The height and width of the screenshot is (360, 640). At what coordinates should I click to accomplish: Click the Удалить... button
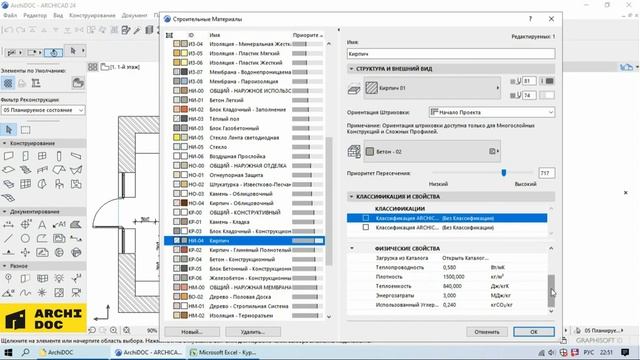(x=253, y=332)
